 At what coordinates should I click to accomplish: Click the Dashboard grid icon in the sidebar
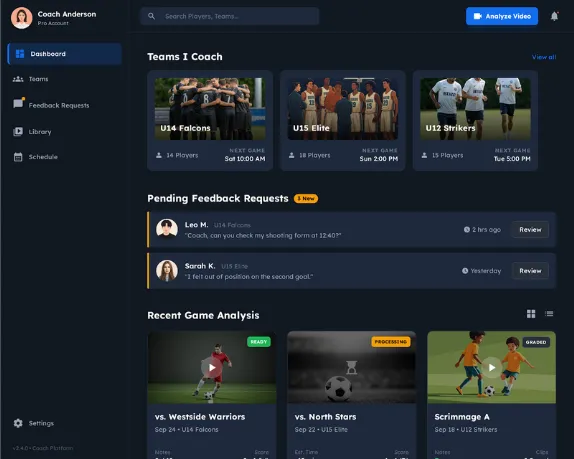point(20,54)
